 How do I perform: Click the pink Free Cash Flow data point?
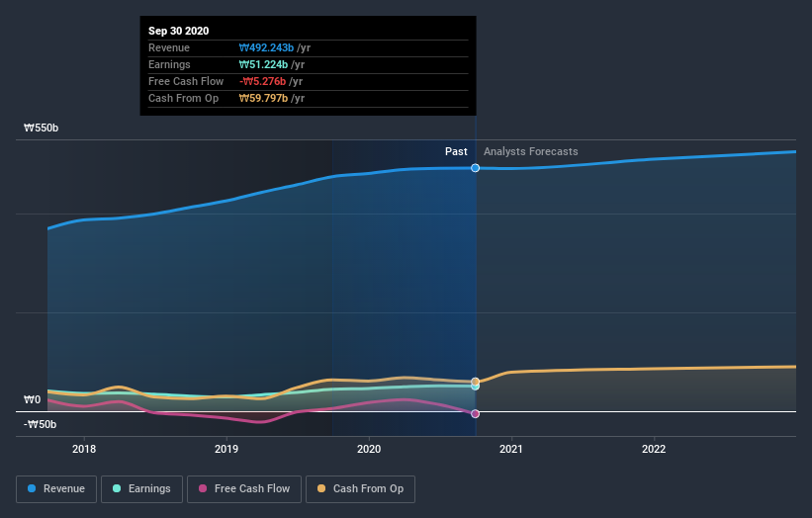pos(475,413)
